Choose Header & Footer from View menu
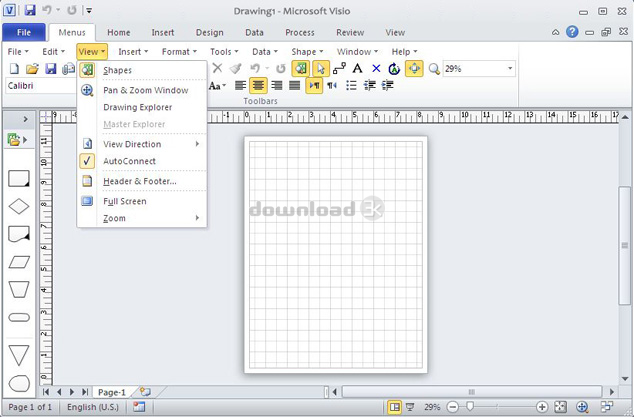The image size is (634, 417). point(142,181)
